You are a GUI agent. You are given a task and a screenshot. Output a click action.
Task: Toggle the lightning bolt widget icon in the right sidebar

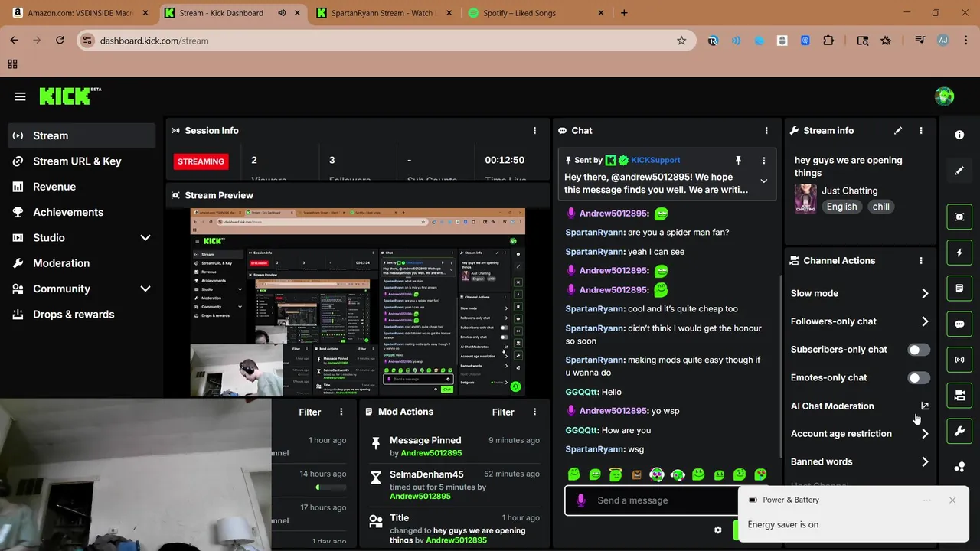tap(959, 253)
